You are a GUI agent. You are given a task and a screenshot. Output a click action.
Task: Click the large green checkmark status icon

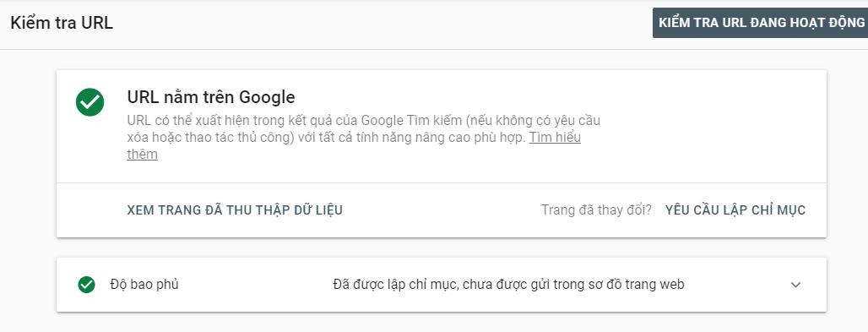tap(90, 102)
